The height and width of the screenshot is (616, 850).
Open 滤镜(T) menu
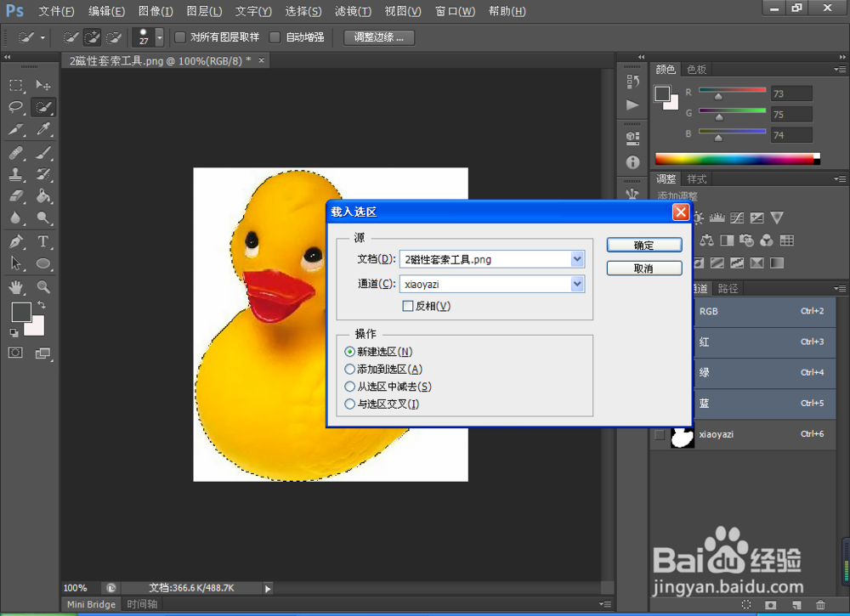353,11
